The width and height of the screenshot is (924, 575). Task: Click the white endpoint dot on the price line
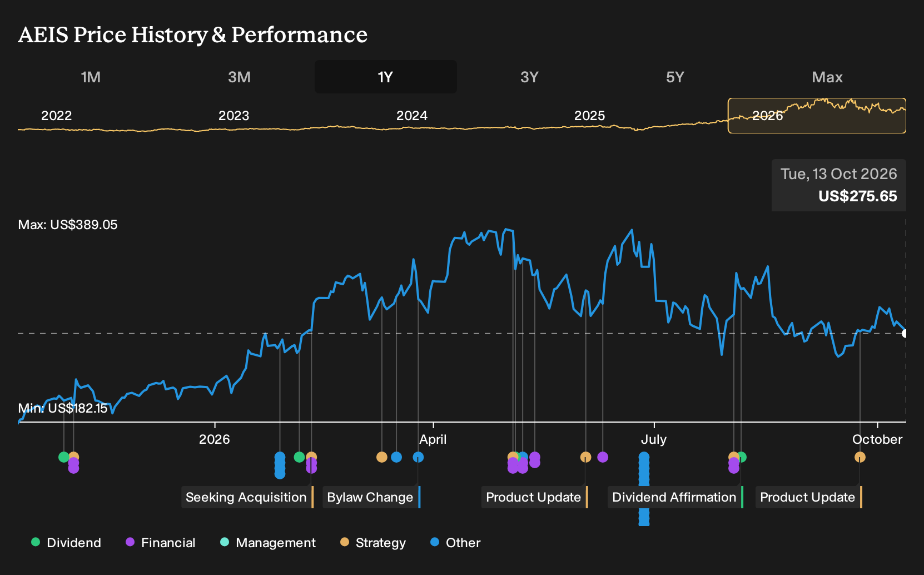point(905,334)
